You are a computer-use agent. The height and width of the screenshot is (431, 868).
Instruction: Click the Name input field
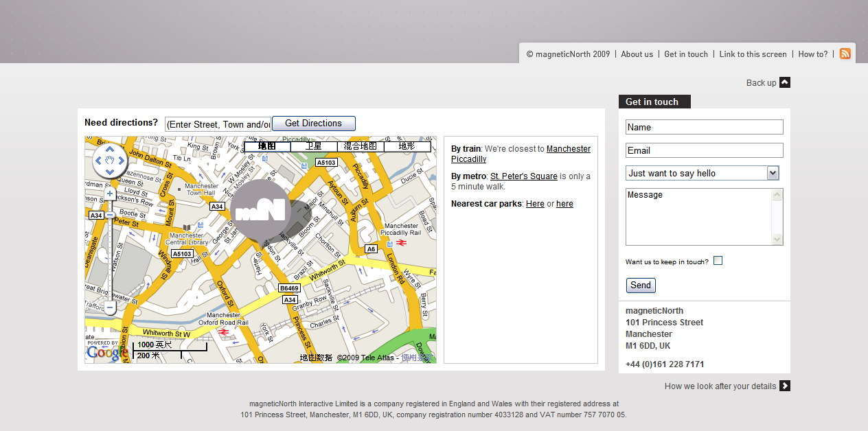coord(704,127)
